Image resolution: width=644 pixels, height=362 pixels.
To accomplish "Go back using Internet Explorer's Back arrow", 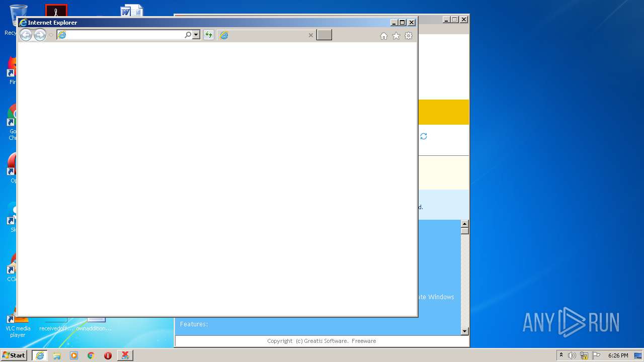I will (x=26, y=35).
